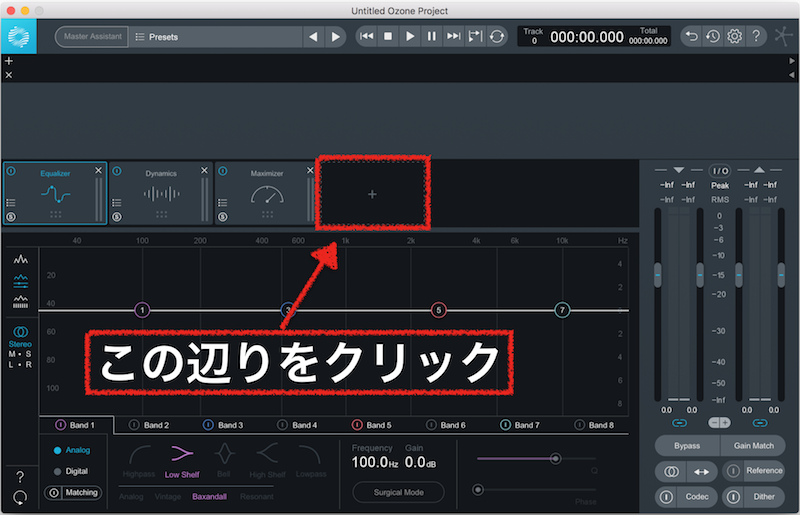Open Dynamics module preset list icon

click(117, 203)
